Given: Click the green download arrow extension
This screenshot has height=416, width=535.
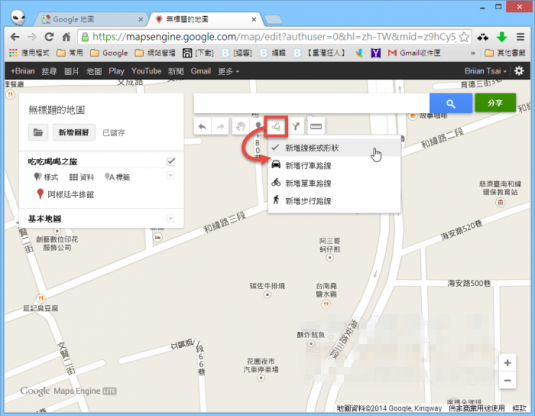Looking at the screenshot, I should pos(502,37).
